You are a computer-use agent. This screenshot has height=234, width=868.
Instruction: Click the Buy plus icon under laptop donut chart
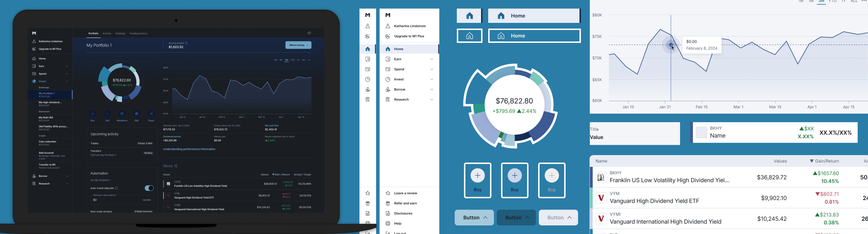93,114
